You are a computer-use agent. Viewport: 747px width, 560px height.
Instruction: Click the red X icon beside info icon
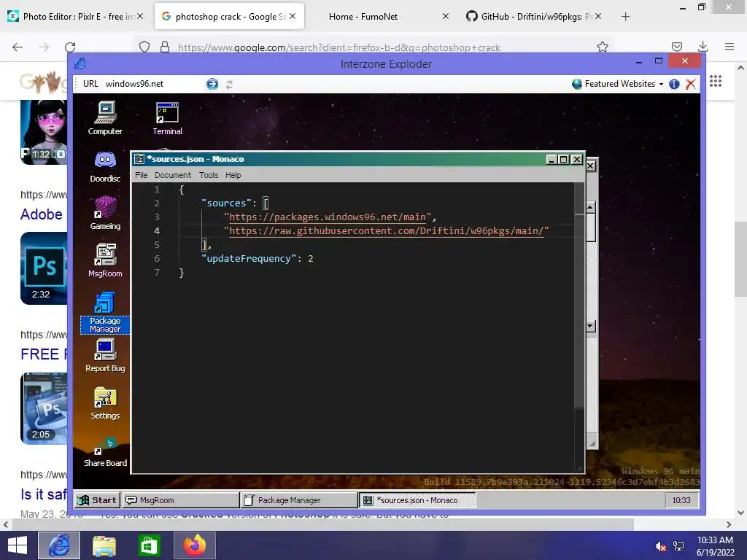690,85
